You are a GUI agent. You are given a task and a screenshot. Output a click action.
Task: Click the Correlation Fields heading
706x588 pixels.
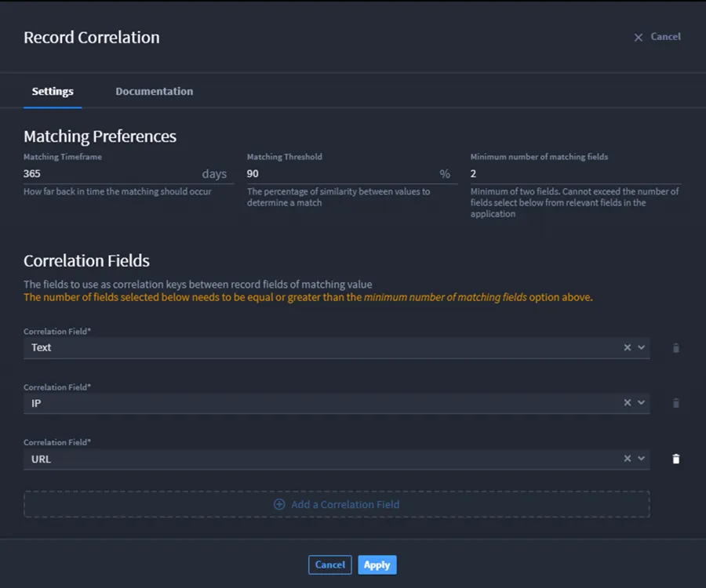86,261
